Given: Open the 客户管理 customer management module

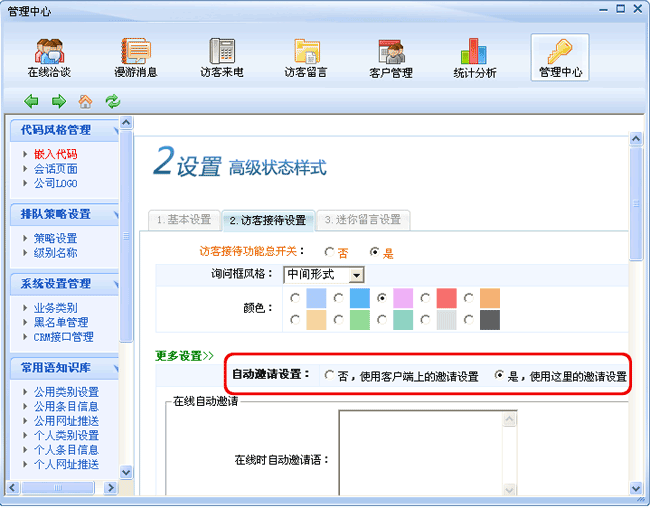Looking at the screenshot, I should coord(391,58).
